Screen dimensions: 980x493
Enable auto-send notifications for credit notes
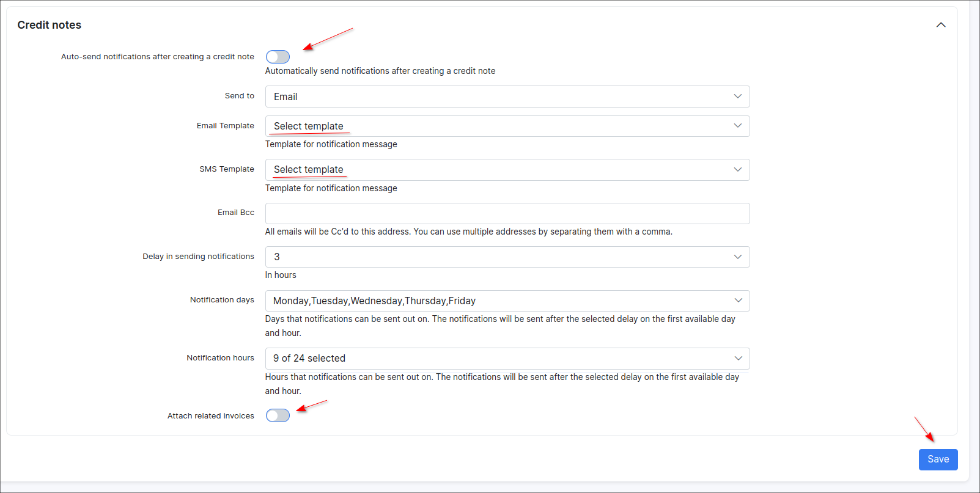(x=278, y=57)
